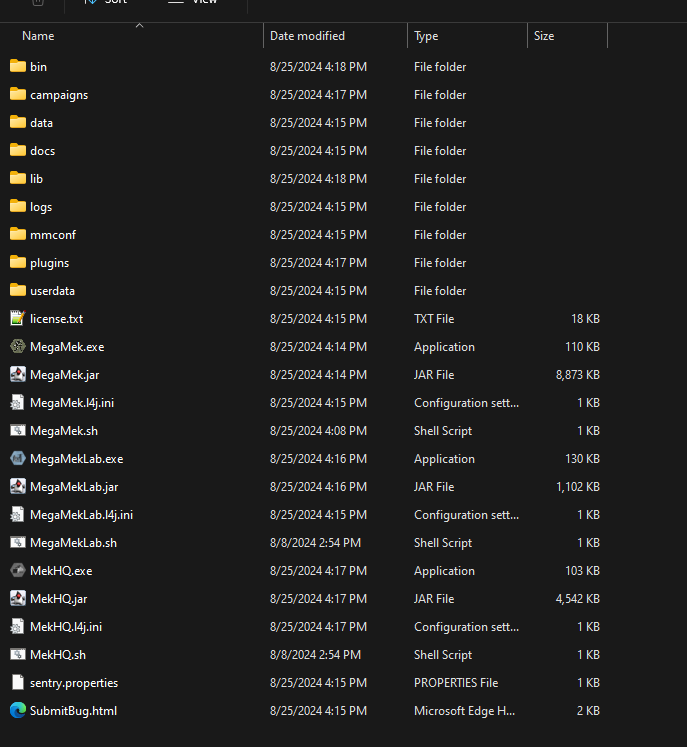Viewport: 687px width, 747px height.
Task: Click the mmconf folder icon
Action: pyautogui.click(x=18, y=234)
